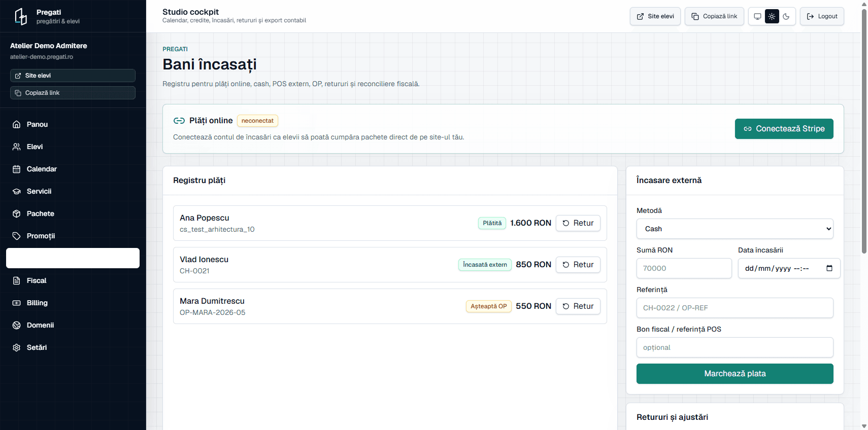
Task: Open the Calendar icon in sidebar
Action: click(16, 169)
